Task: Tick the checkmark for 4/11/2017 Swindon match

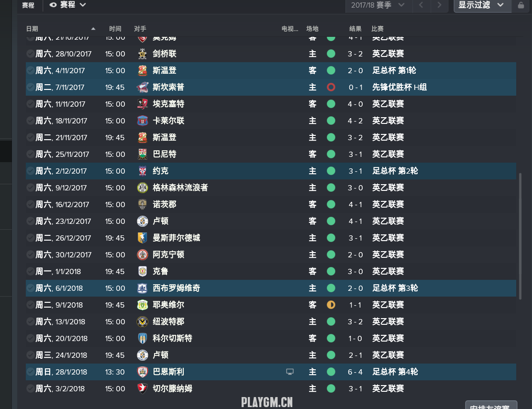Action: 30,70
